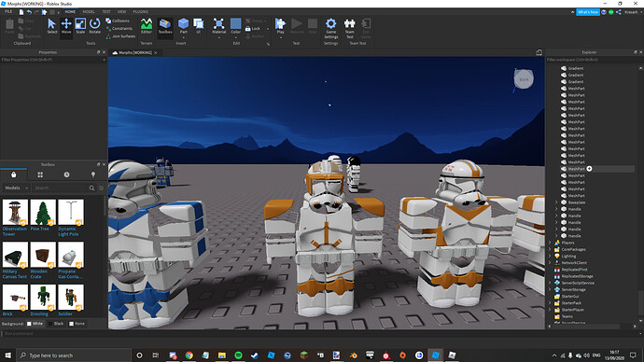The width and height of the screenshot is (644, 362).
Task: Open the Toolbox search filter options icon
Action: 101,188
